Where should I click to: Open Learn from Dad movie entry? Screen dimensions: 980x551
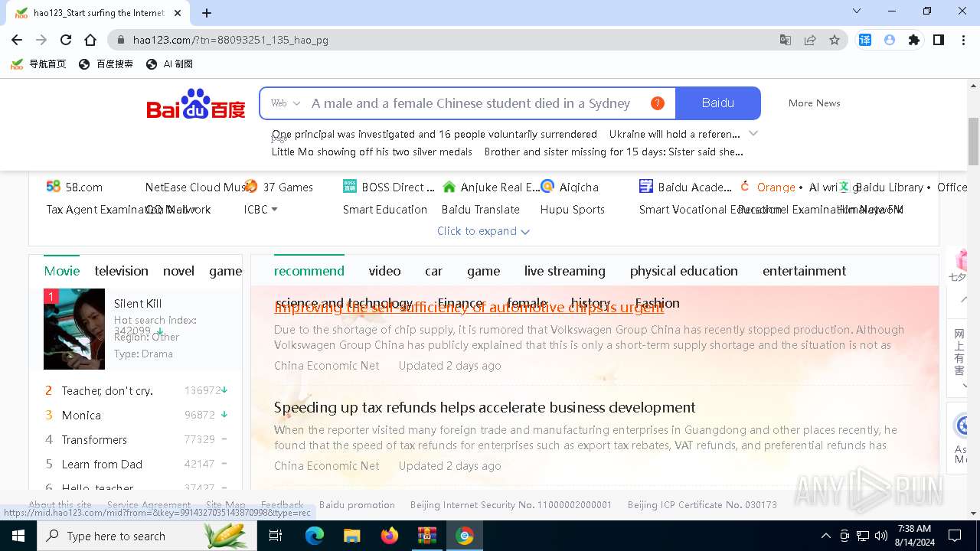[102, 464]
